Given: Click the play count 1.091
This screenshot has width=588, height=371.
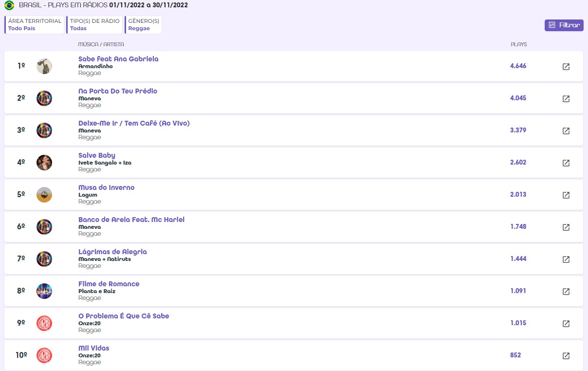Looking at the screenshot, I should 518,291.
